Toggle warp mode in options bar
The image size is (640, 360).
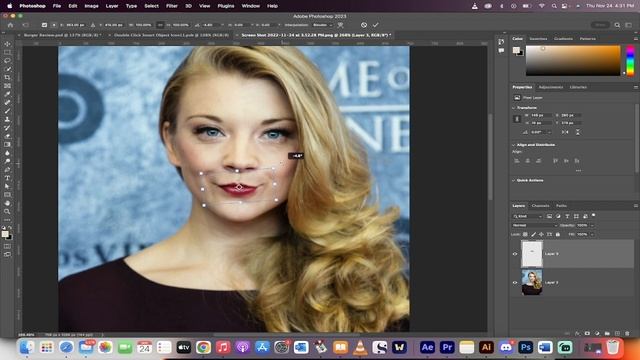(x=340, y=25)
